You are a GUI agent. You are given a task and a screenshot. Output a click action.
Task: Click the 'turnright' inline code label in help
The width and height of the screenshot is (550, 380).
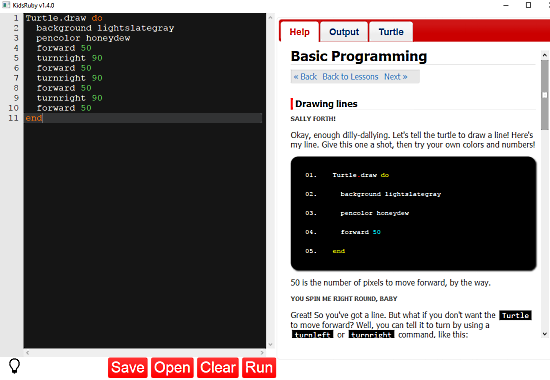[371, 334]
